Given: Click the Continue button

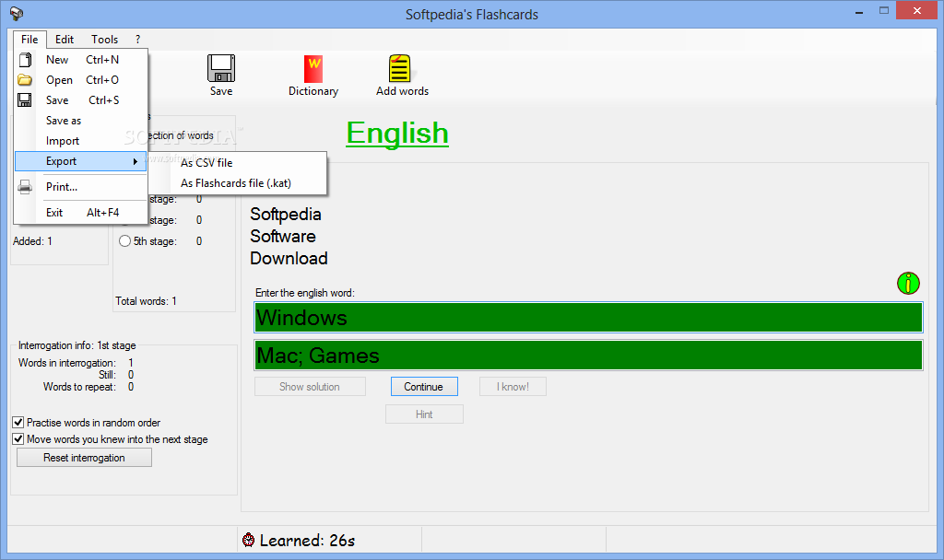Looking at the screenshot, I should [424, 387].
